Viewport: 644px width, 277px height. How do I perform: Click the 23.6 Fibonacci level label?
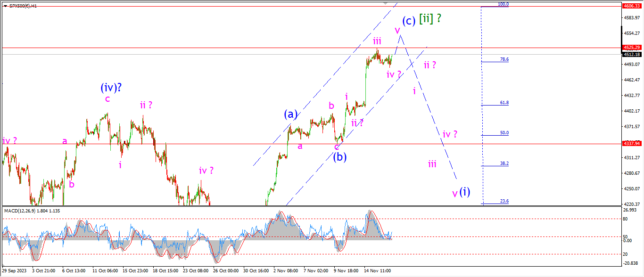(x=504, y=201)
